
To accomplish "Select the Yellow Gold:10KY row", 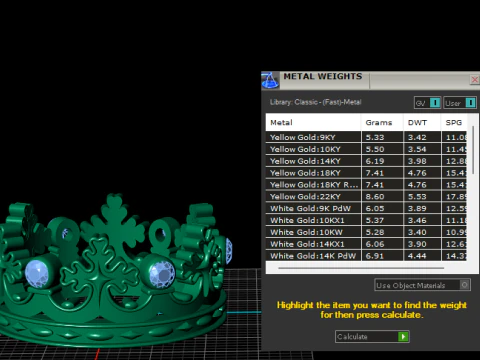I will [366, 149].
